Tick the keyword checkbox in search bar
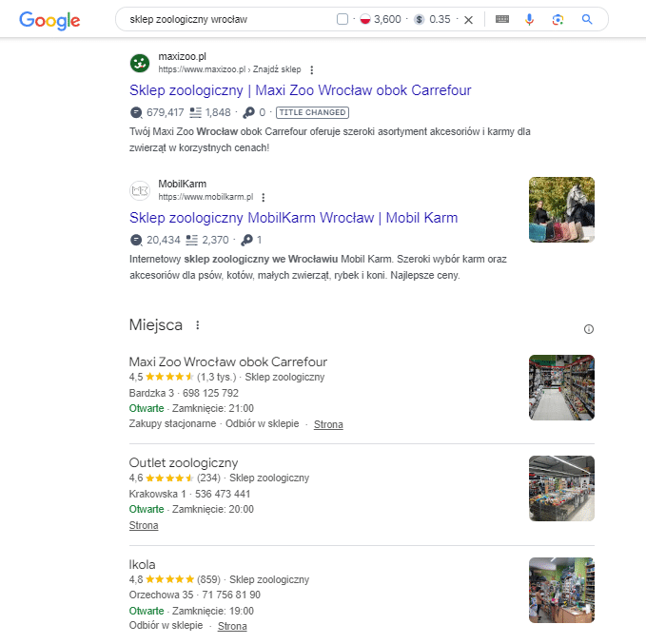 pyautogui.click(x=343, y=19)
